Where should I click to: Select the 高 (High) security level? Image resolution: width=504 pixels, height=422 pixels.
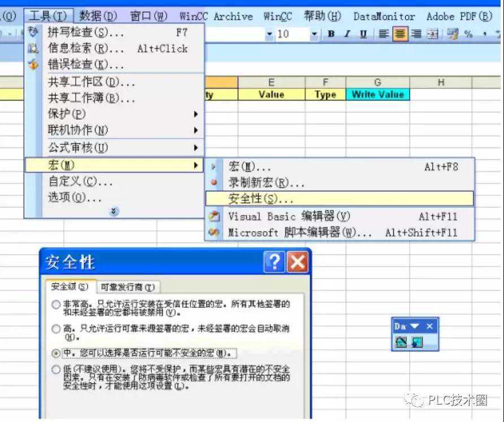coord(56,329)
